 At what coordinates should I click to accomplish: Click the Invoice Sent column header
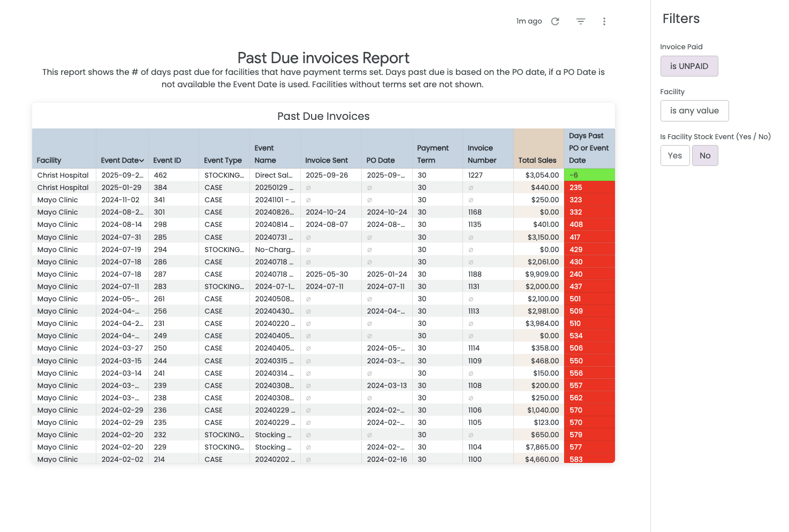coord(327,160)
